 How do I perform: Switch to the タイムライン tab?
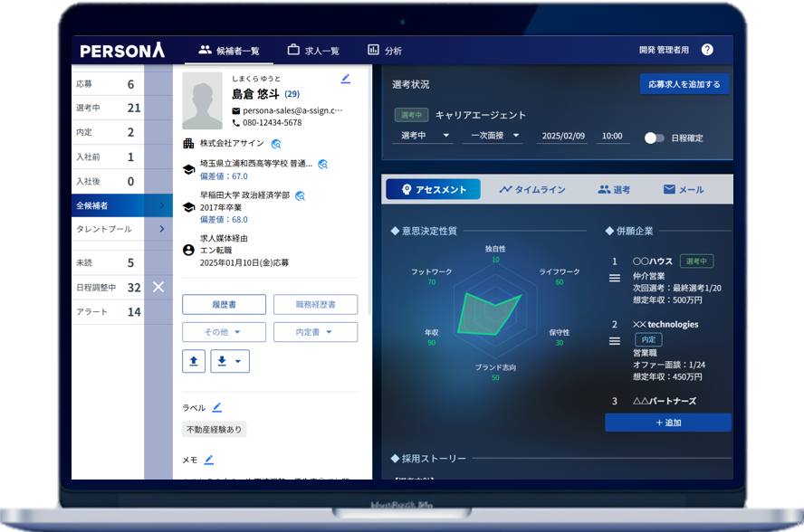[x=532, y=189]
